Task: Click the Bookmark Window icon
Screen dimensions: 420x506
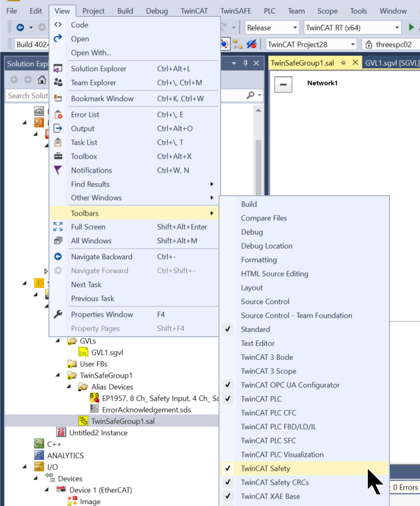Action: pos(58,98)
